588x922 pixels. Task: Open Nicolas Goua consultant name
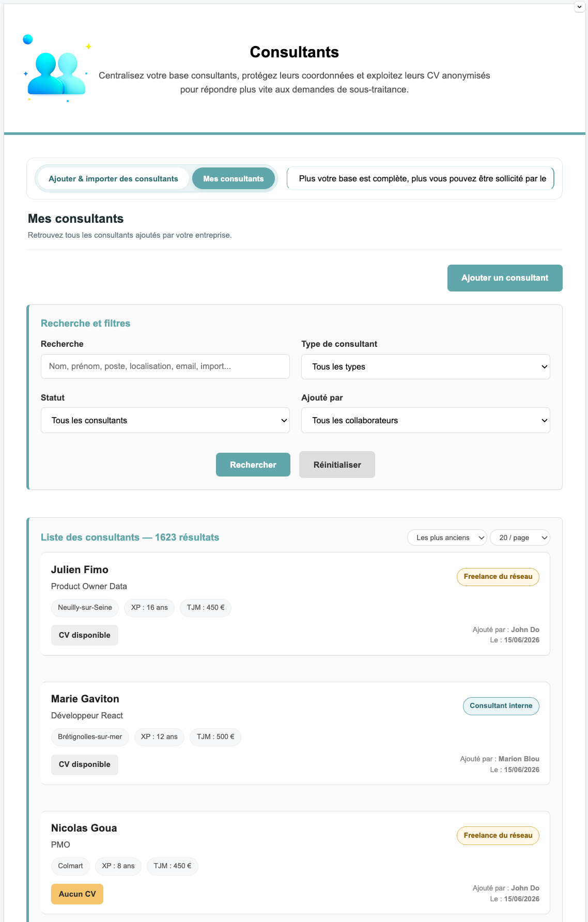[x=84, y=828]
